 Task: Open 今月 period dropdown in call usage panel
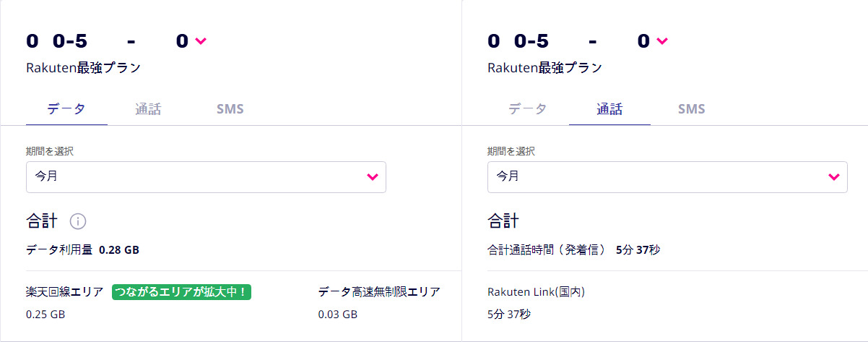click(667, 176)
